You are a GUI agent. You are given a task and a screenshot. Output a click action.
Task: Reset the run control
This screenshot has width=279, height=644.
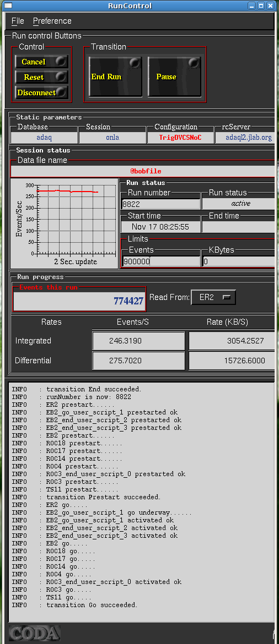41,77
